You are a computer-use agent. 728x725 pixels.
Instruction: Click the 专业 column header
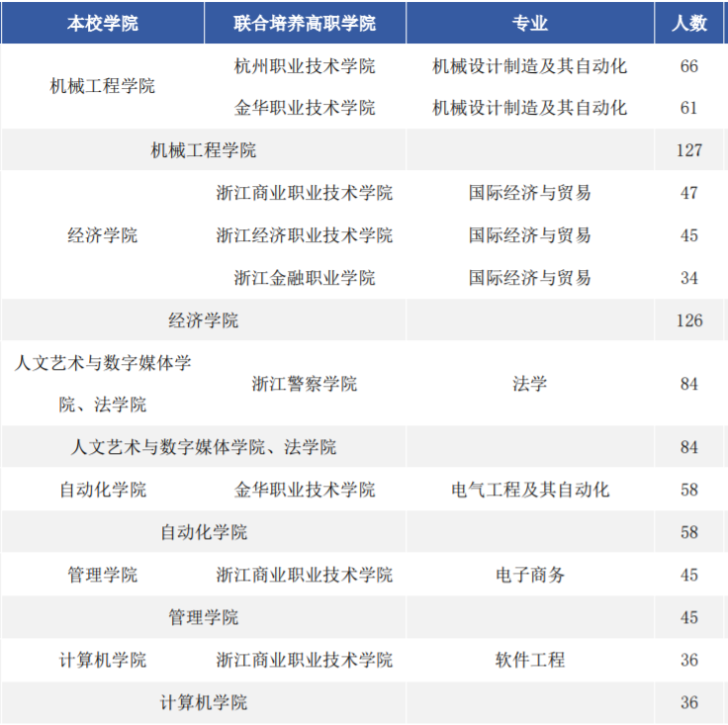(530, 23)
